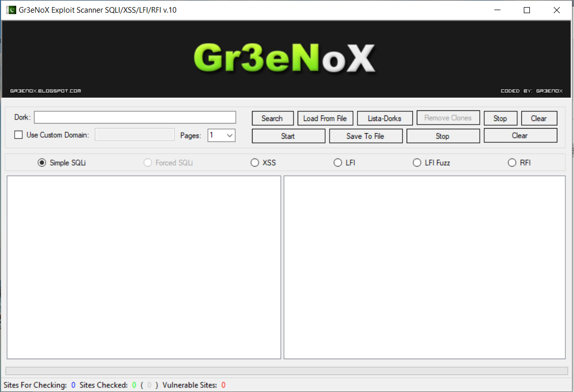
Task: Minimize the Exploit Scanner window
Action: 497,10
